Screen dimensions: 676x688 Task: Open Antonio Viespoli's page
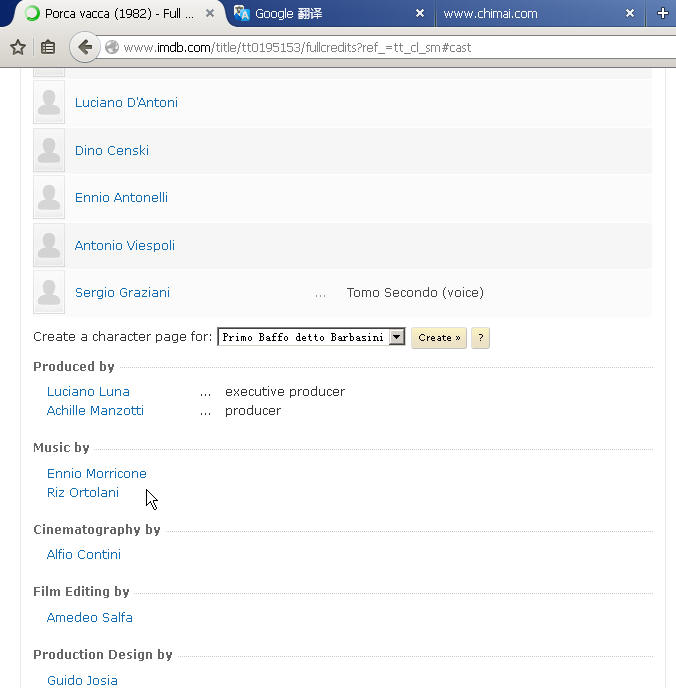125,245
